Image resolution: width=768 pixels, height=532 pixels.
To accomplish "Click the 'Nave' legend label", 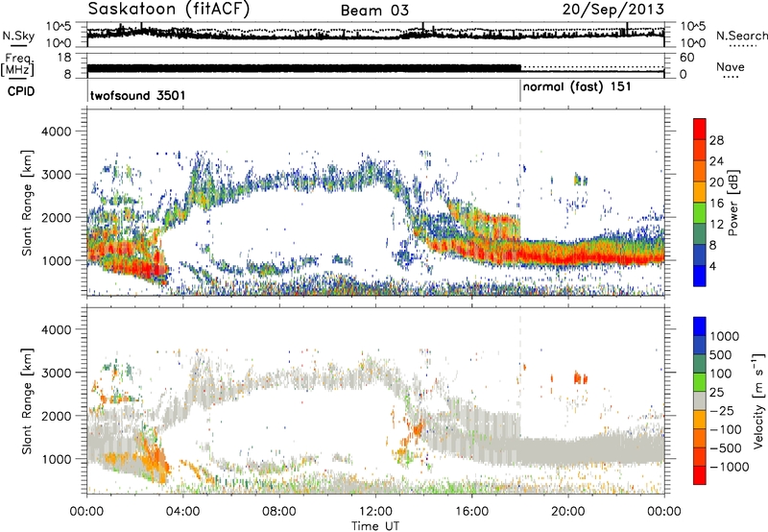I will 731,66.
